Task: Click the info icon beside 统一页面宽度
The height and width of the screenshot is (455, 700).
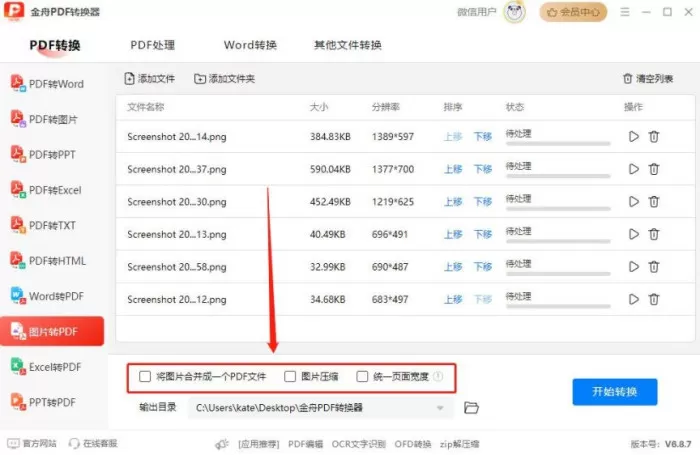Action: (x=438, y=376)
